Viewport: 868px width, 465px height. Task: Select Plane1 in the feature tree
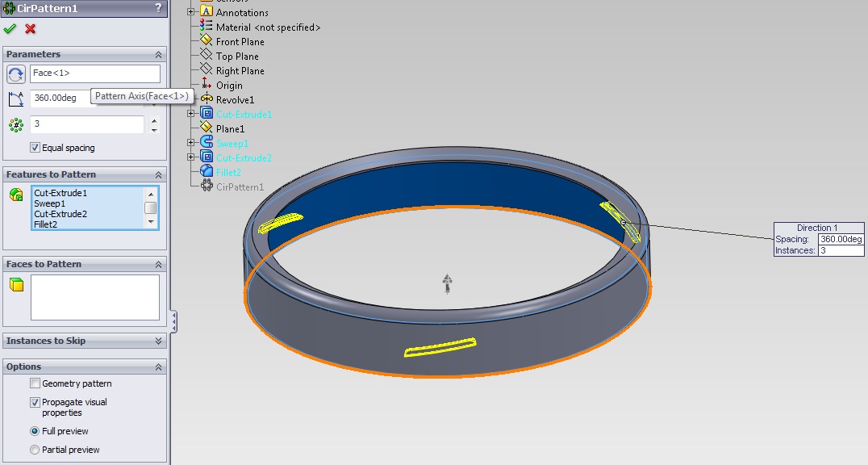tap(230, 128)
